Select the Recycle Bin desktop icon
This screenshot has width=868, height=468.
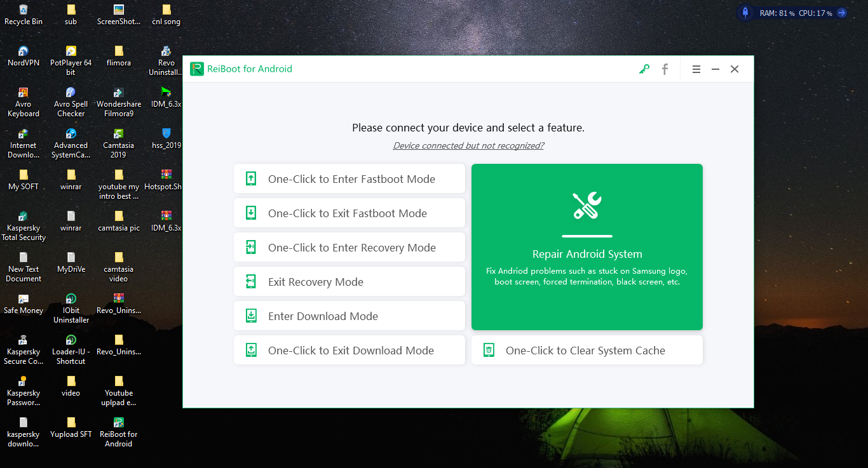24,15
